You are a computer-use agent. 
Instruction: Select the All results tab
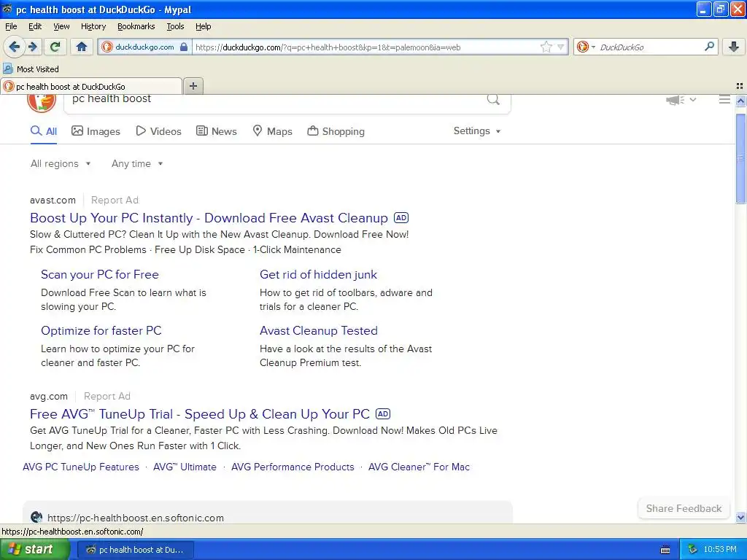coord(44,131)
